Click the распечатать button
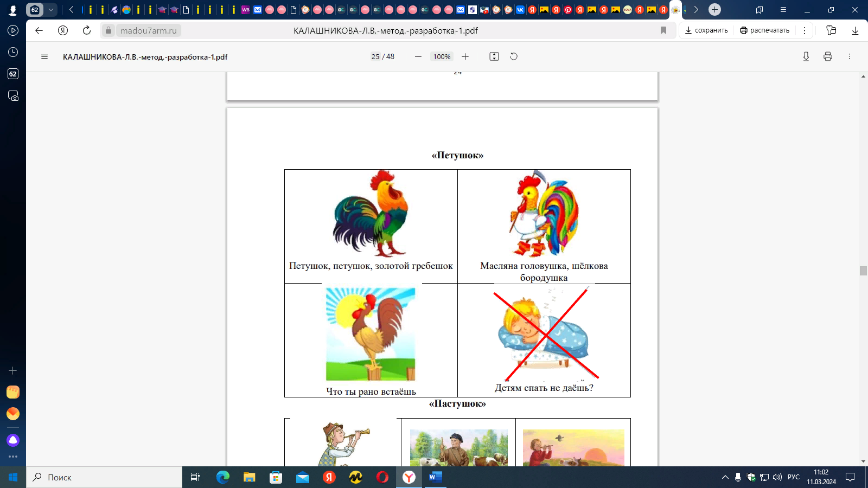Image resolution: width=868 pixels, height=488 pixels. (x=764, y=30)
